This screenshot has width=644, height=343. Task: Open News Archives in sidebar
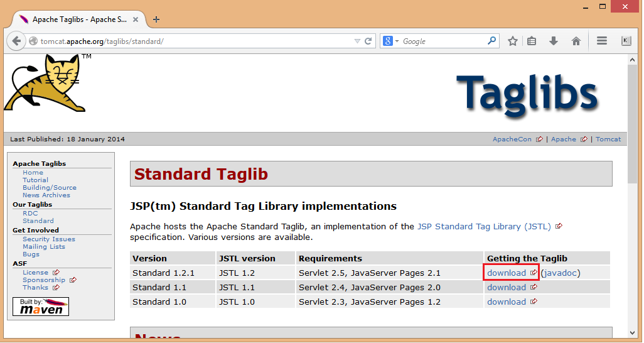click(x=46, y=195)
